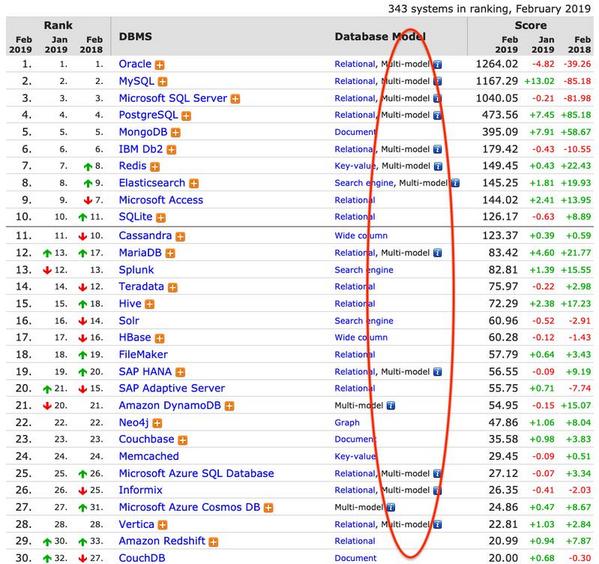This screenshot has width=599, height=564.
Task: Click the score 395.09 for MongoDB
Action: point(500,132)
